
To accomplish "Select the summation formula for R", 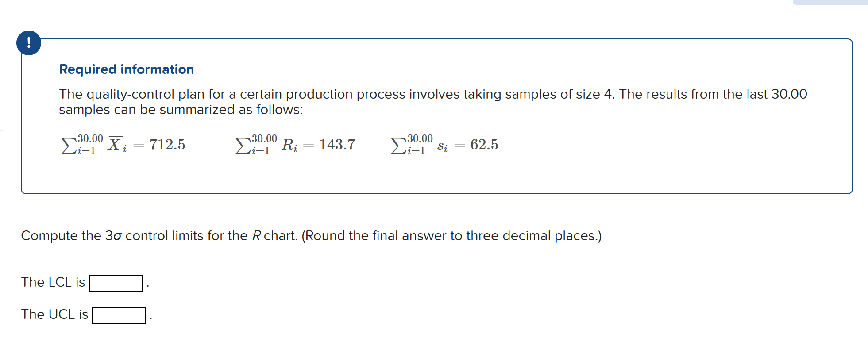I will [296, 144].
